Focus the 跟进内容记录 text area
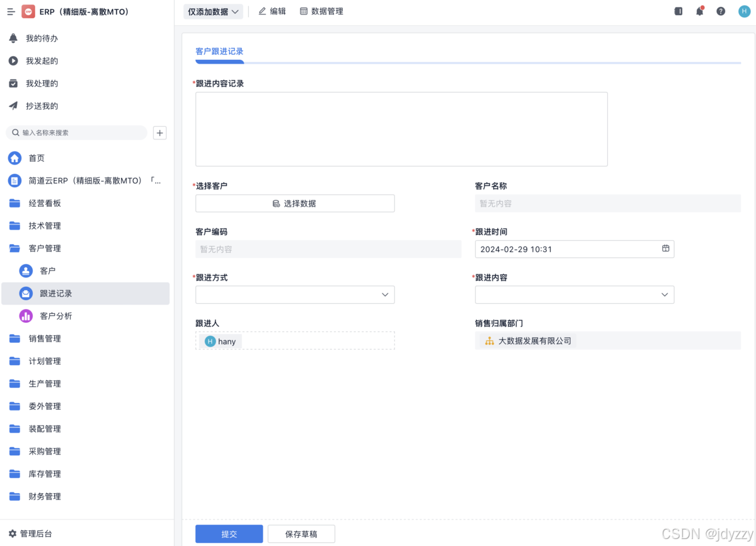 (401, 129)
